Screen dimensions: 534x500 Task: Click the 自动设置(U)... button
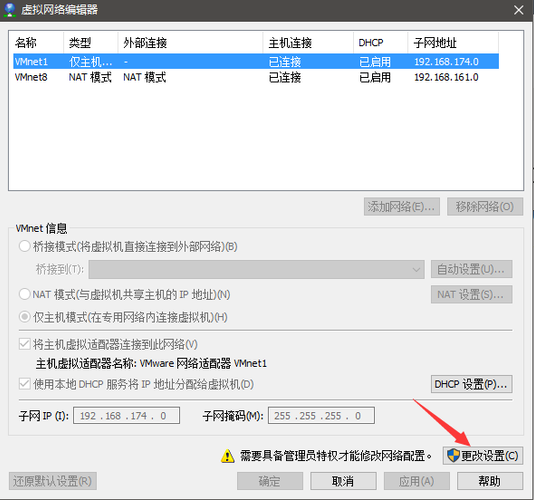471,269
